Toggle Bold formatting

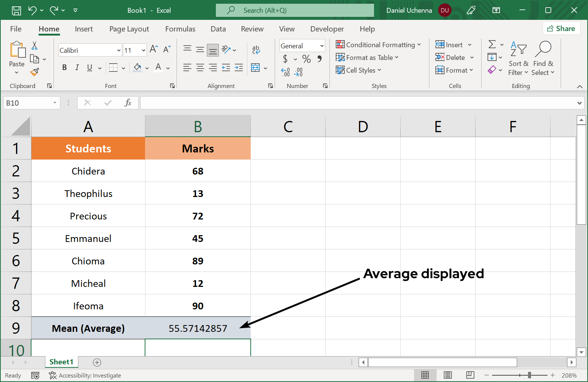click(x=64, y=67)
